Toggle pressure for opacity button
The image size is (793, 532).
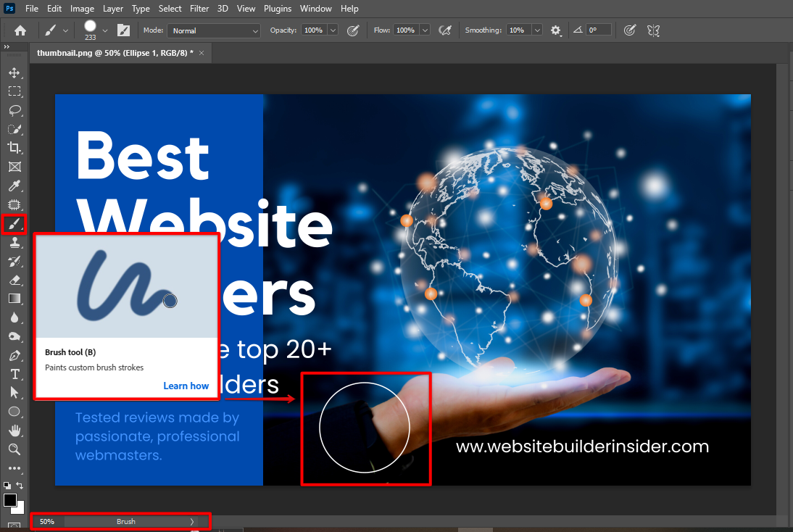353,30
